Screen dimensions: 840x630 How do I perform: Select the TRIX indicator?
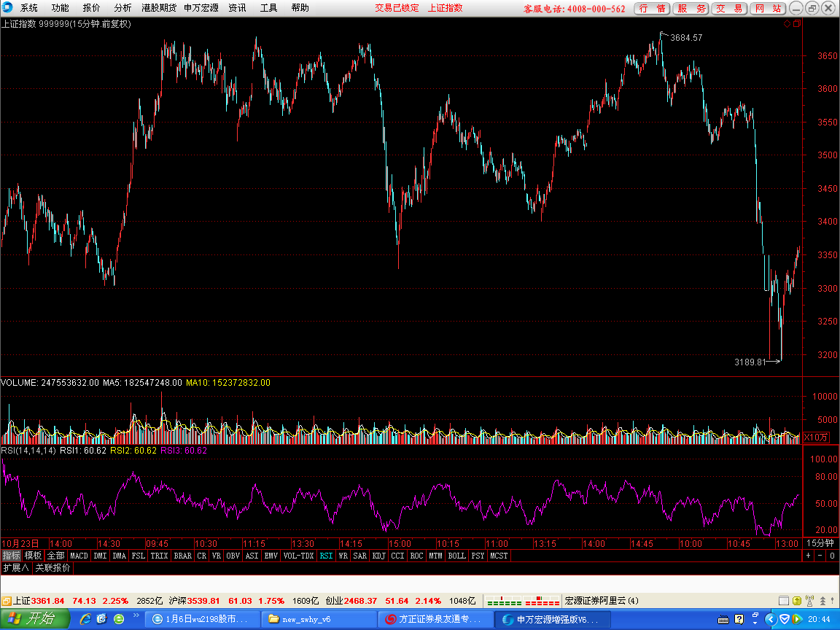[159, 556]
